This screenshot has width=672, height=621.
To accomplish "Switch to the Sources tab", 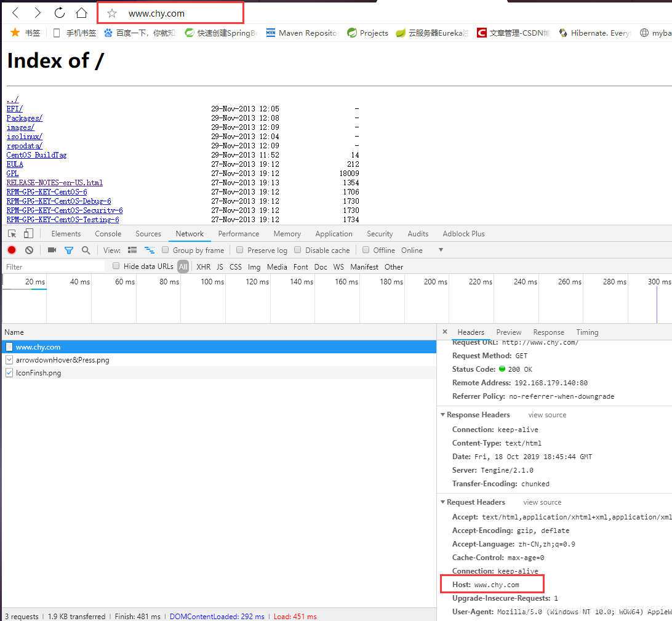I will tap(148, 234).
